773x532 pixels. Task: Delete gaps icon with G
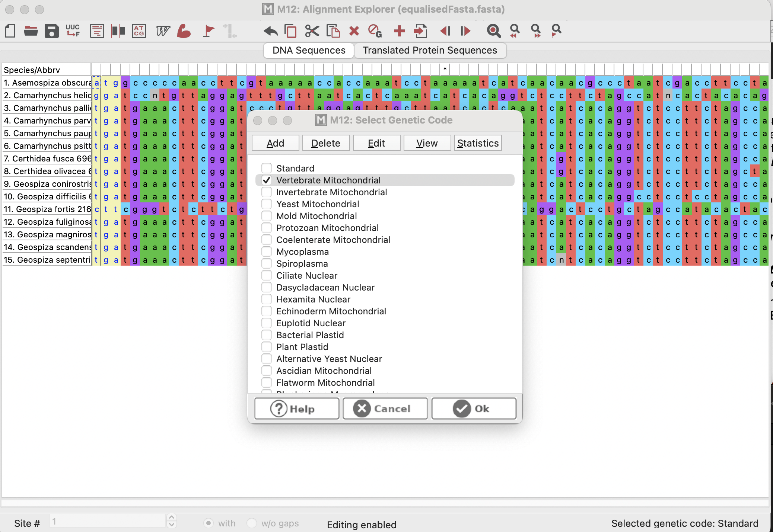coord(375,31)
